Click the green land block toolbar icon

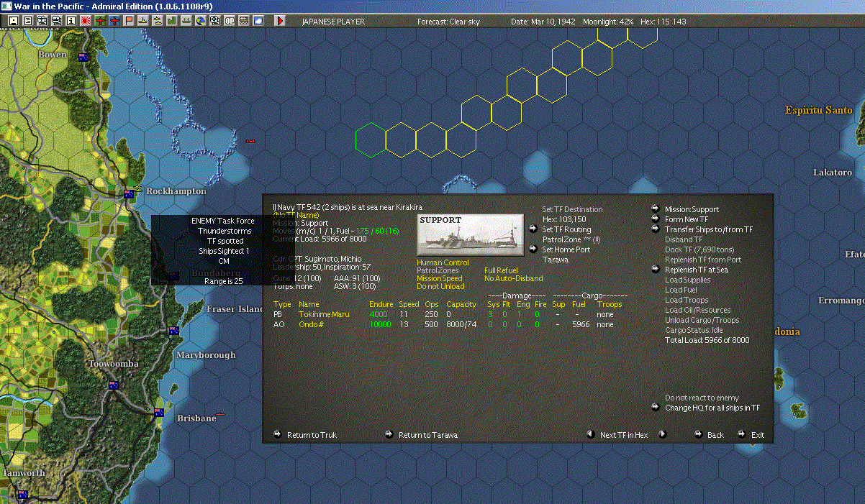tap(172, 21)
